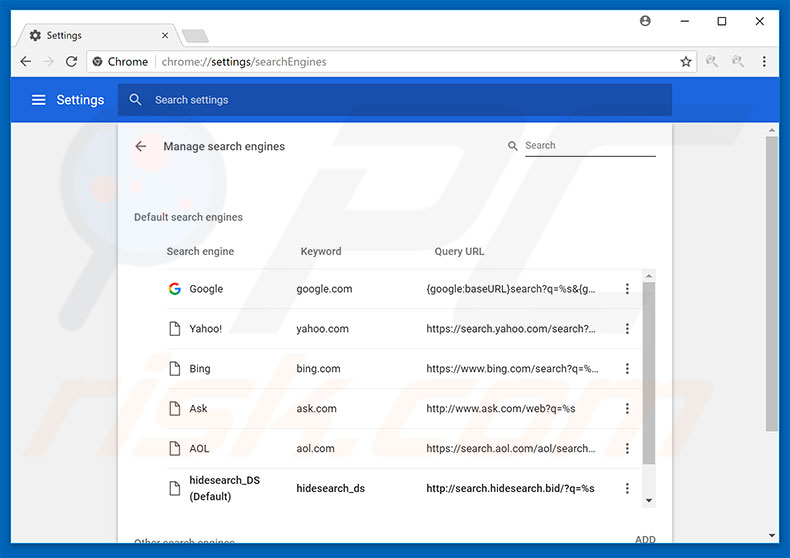Viewport: 790px width, 558px height.
Task: Click the Chrome site info icon in address bar
Action: [x=98, y=61]
